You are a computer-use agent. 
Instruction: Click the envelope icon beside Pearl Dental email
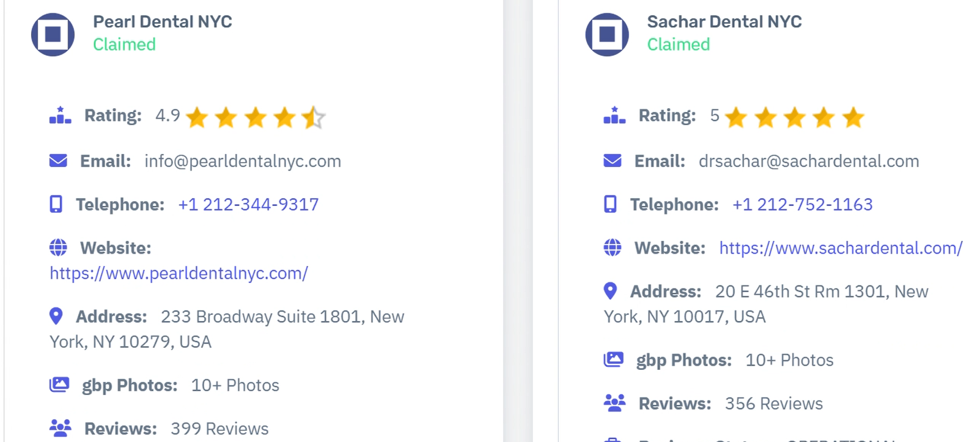[58, 161]
